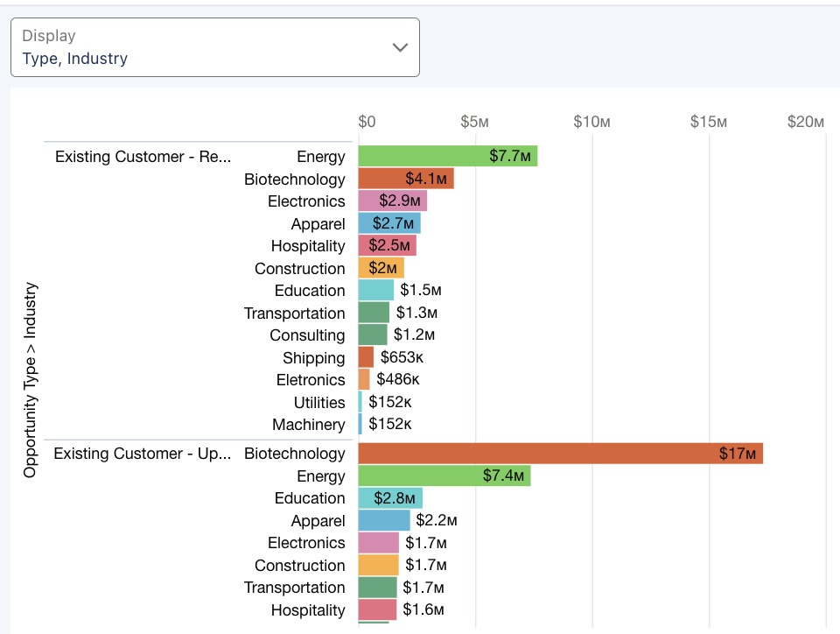Select the $653K Shipping bar

(x=366, y=357)
